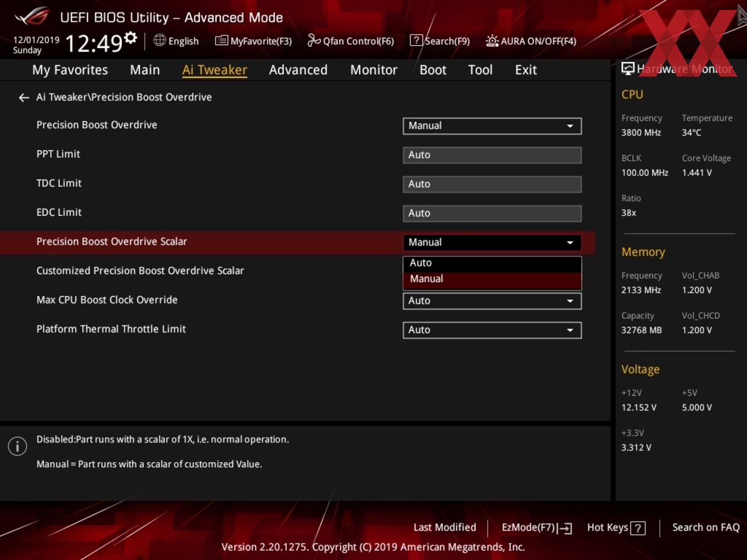Click the info circle icon

[18, 446]
